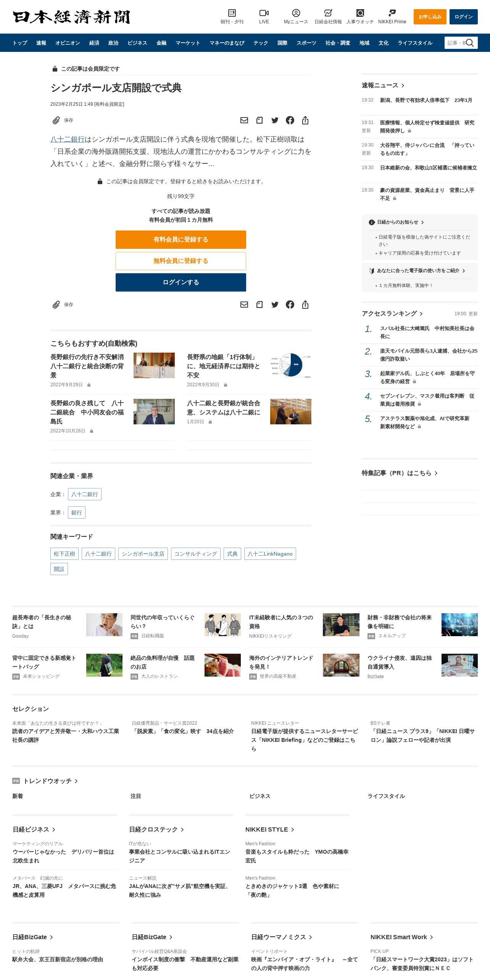Open pie chart thumbnail of 1行体制 article
The height and width of the screenshot is (980, 490).
tap(291, 365)
